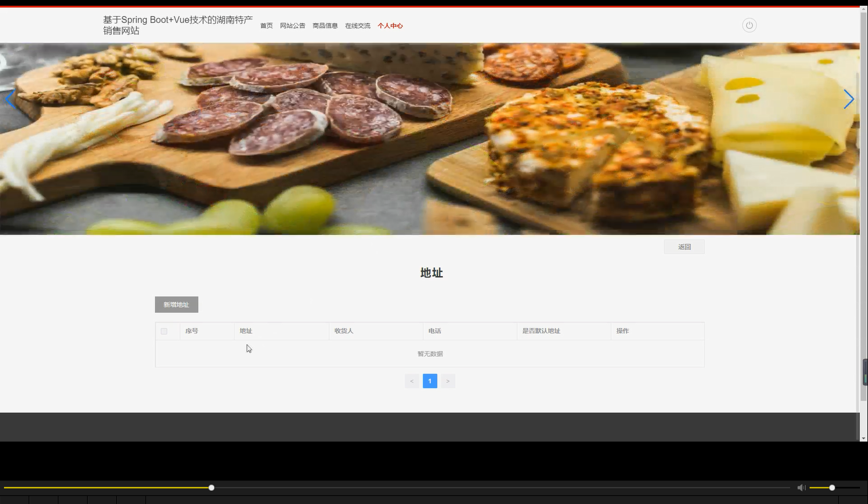Click the 暂无数据 empty table message

(430, 354)
